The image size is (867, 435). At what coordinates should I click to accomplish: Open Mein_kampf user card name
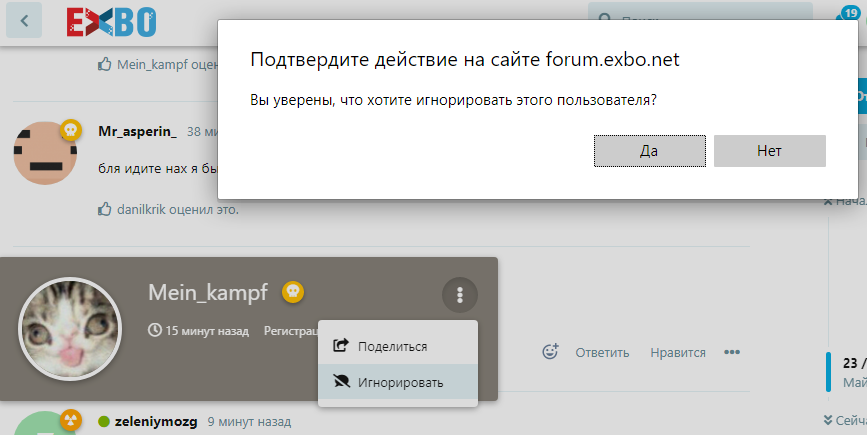(208, 292)
